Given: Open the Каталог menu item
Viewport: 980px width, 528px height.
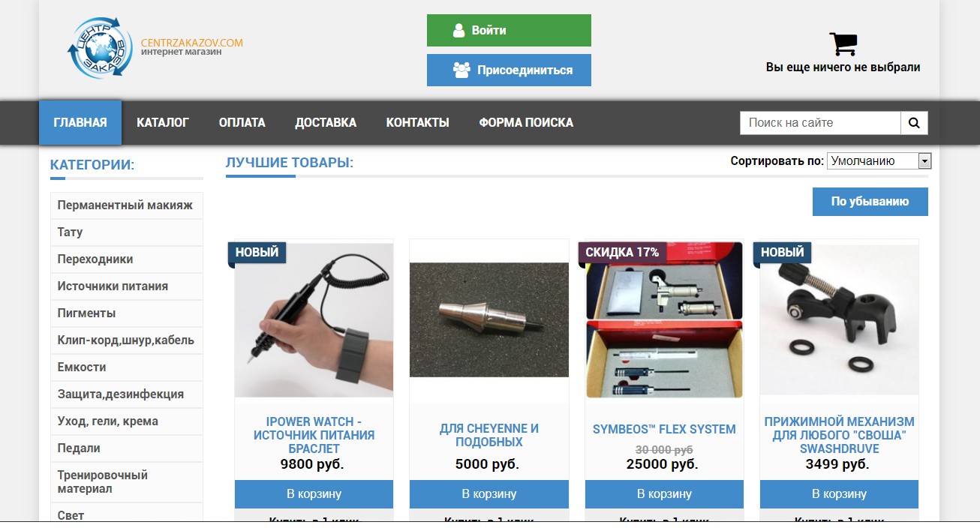Looking at the screenshot, I should pyautogui.click(x=163, y=122).
